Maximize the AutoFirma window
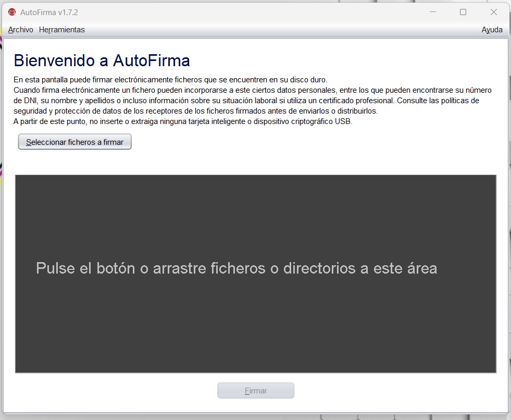This screenshot has width=511, height=420. [463, 12]
